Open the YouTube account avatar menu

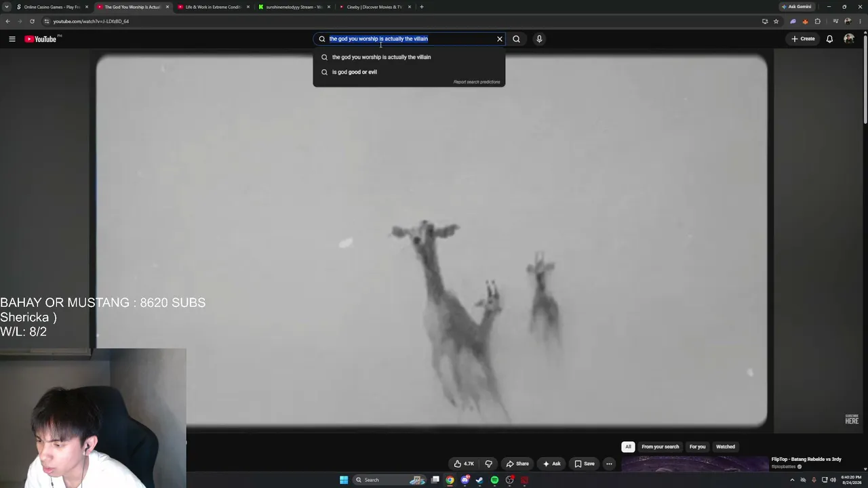(849, 39)
